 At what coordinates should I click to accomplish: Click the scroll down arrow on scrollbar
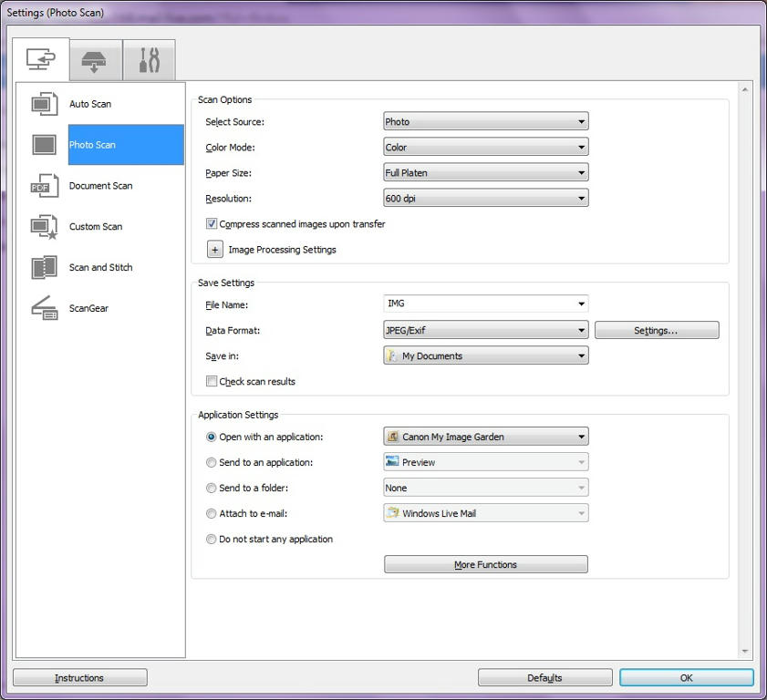[745, 652]
